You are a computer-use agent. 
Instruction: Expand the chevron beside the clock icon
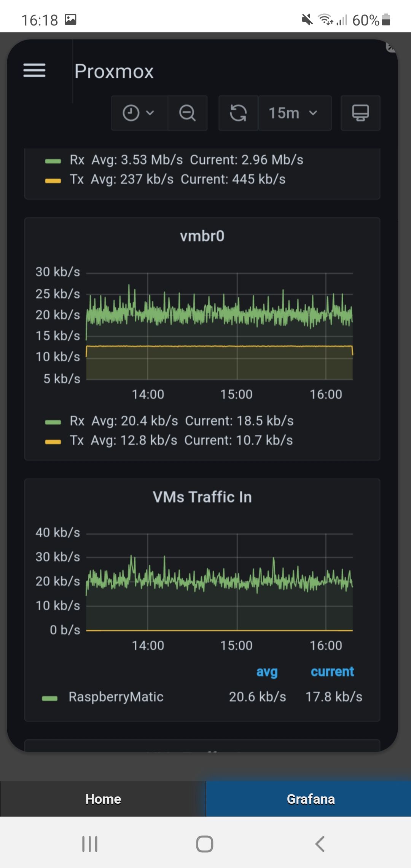150,113
